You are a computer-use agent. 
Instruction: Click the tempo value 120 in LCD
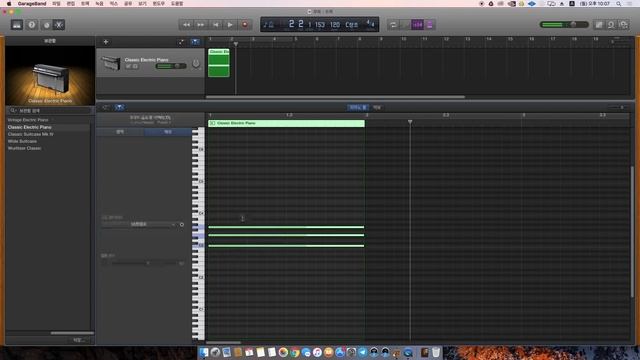[x=335, y=24]
